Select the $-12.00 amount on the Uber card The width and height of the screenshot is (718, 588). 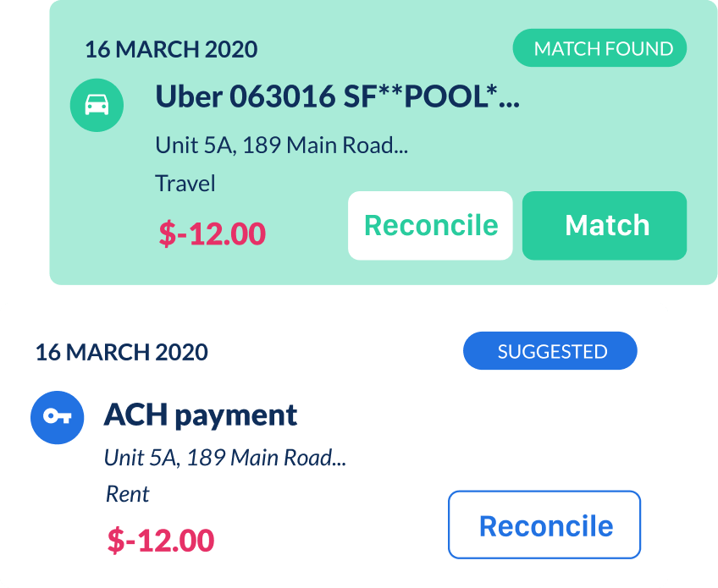[x=213, y=234]
